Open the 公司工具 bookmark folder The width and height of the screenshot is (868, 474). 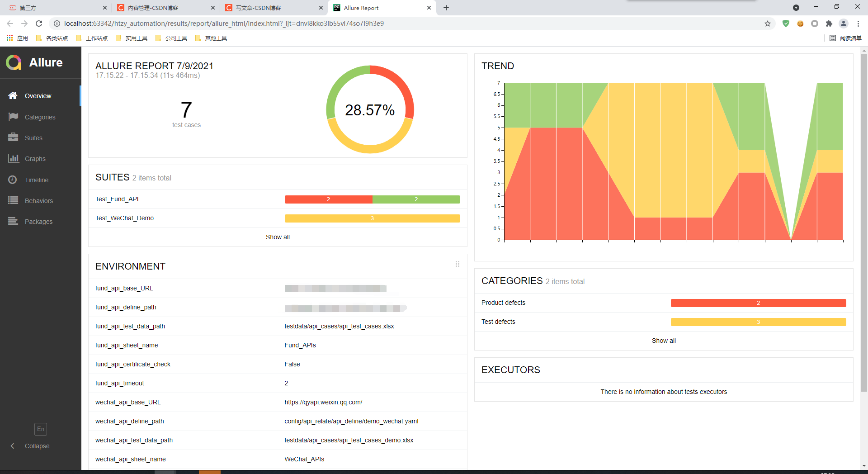171,38
